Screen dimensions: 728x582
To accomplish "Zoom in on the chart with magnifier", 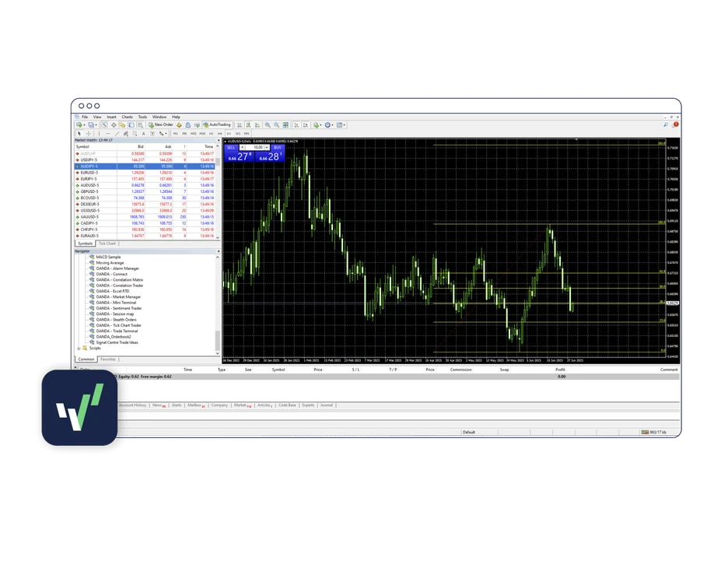I will pos(268,124).
